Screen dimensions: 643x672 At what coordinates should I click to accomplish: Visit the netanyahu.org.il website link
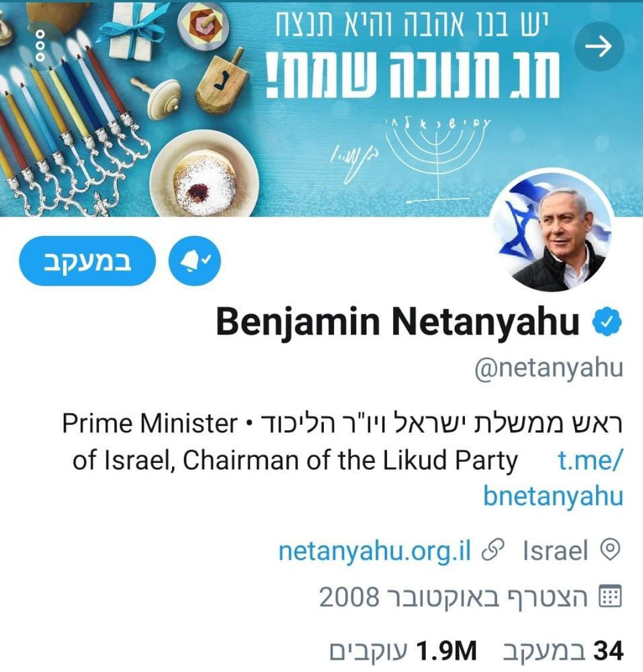point(374,550)
